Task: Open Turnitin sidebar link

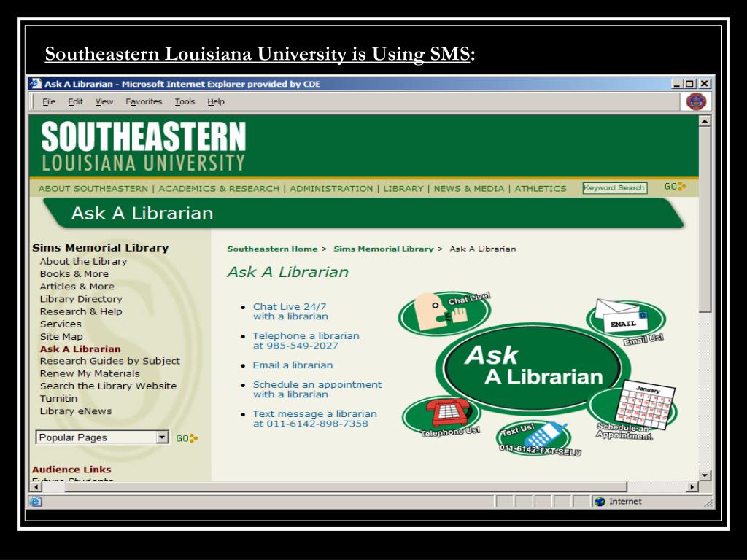Action: click(58, 399)
